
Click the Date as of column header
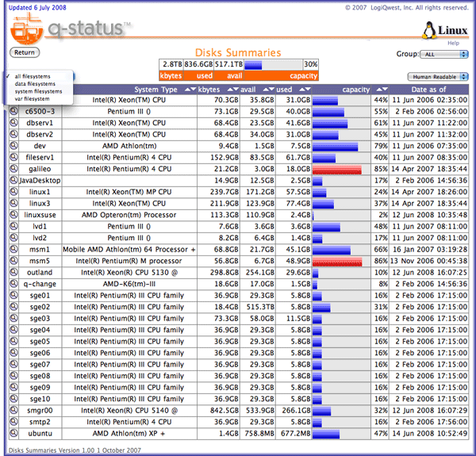click(x=428, y=90)
